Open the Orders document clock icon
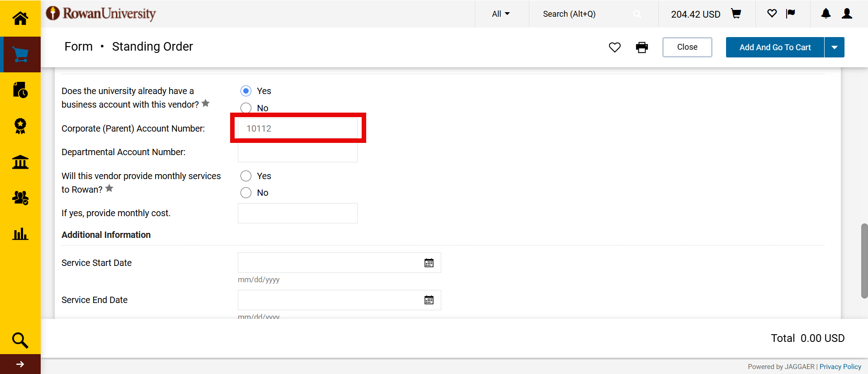 click(x=20, y=90)
